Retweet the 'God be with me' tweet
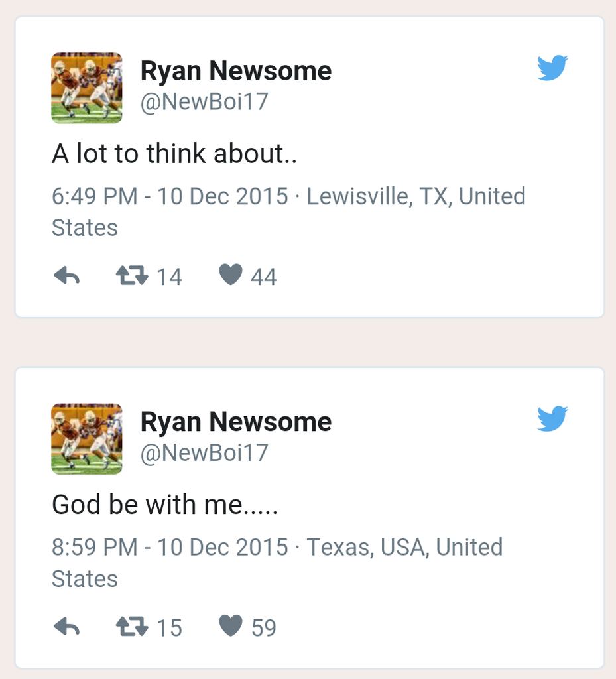Image resolution: width=616 pixels, height=679 pixels. point(132,626)
